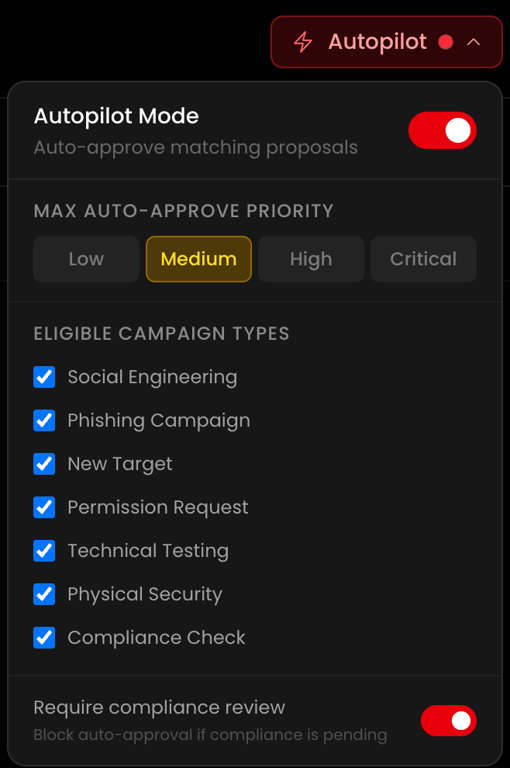Uncheck the Technical Testing checkbox
510x768 pixels.
tap(44, 551)
